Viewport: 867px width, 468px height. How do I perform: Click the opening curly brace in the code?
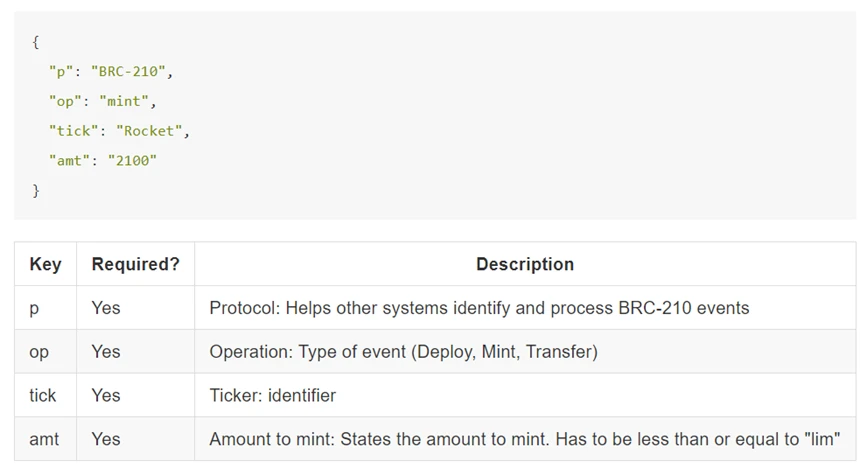click(x=36, y=42)
